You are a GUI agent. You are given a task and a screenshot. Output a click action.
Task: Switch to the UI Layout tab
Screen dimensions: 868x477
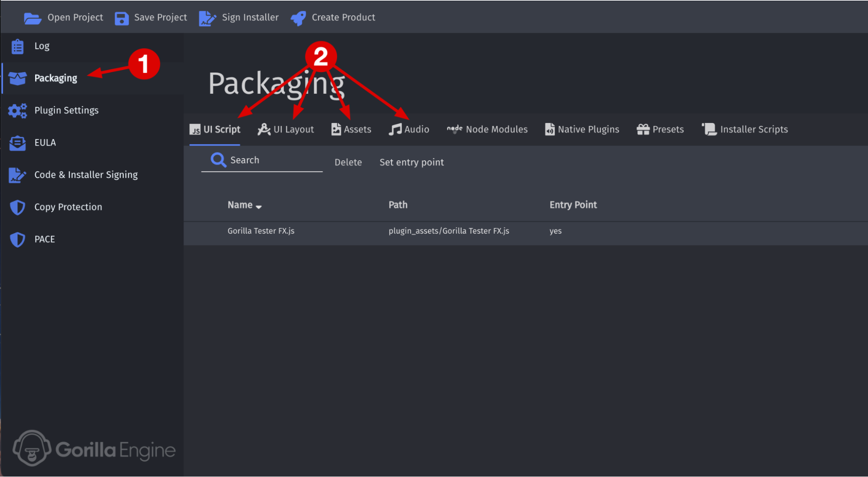point(286,129)
